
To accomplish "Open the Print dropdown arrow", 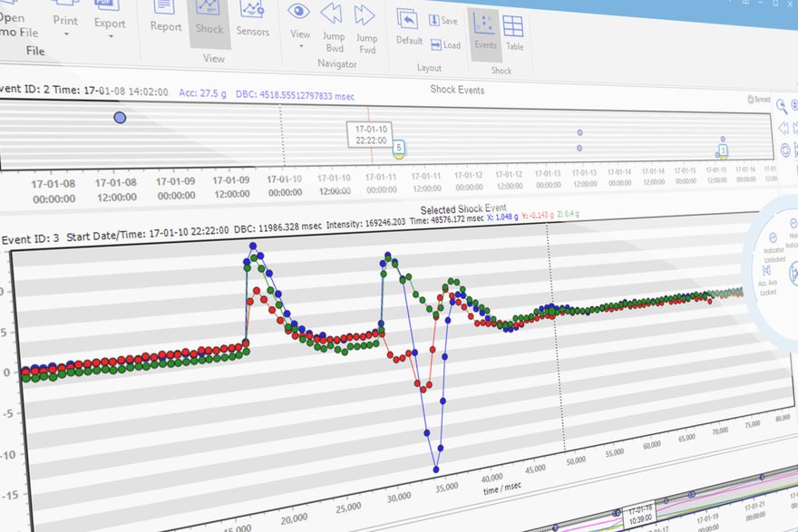I will [x=65, y=32].
